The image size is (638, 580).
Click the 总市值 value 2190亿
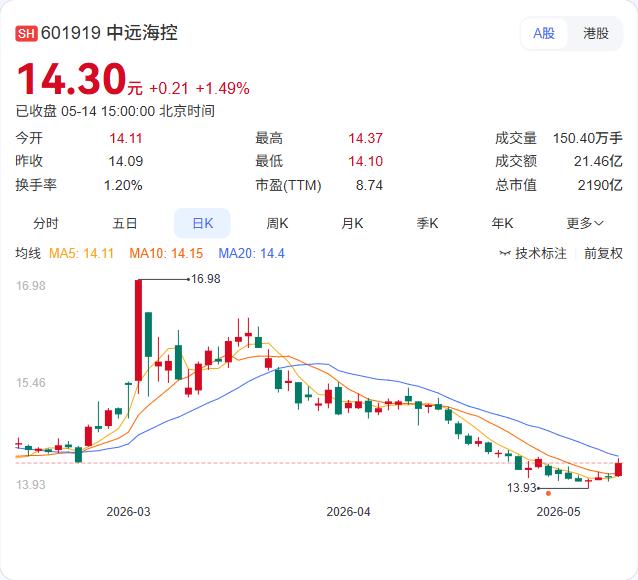click(600, 185)
